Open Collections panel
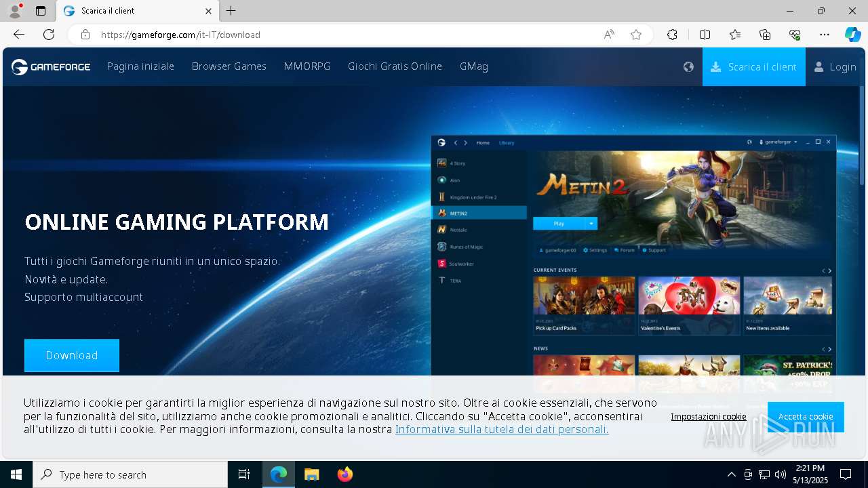Image resolution: width=868 pixels, height=488 pixels. (765, 35)
